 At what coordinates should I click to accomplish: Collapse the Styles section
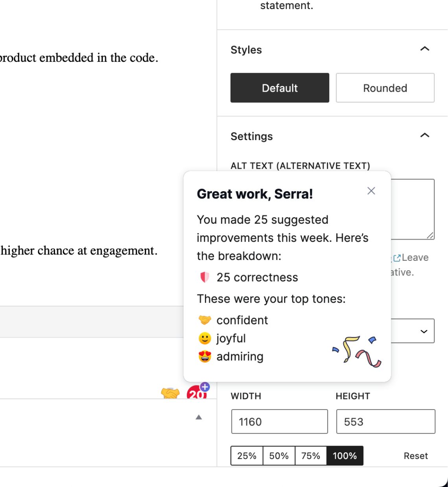tap(424, 49)
